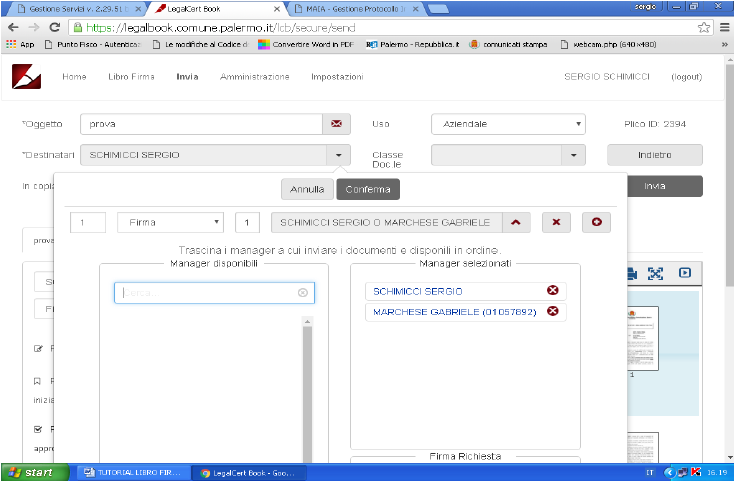Click the LegalCert Book taskbar item
The width and height of the screenshot is (734, 481).
tap(248, 473)
